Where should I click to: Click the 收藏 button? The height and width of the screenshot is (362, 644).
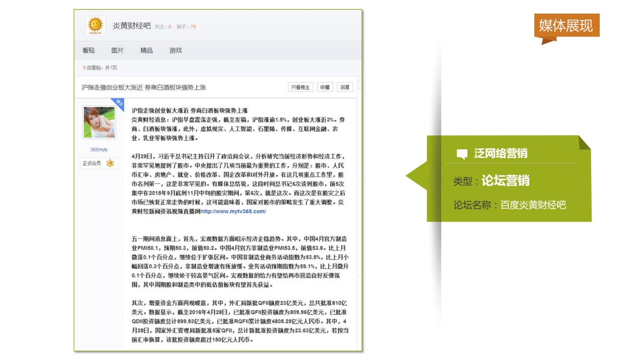[325, 87]
